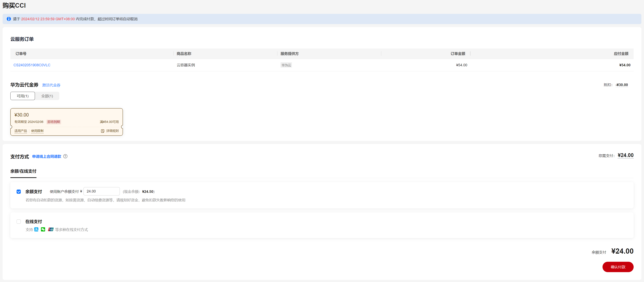Switch to the 可用(1) voucher tab
This screenshot has height=282, width=644.
point(22,96)
